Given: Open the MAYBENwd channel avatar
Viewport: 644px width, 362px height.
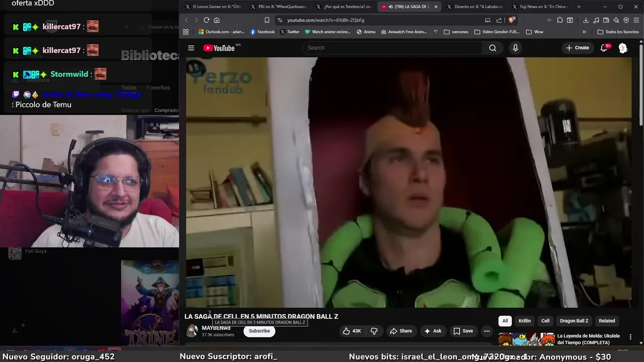Looking at the screenshot, I should [192, 331].
